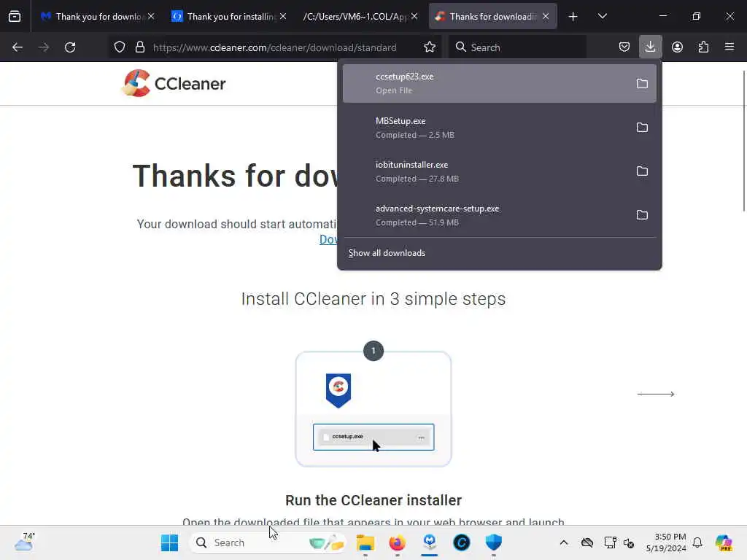Viewport: 747px width, 560px height.
Task: Open the Extensions puzzle icon
Action: (703, 47)
